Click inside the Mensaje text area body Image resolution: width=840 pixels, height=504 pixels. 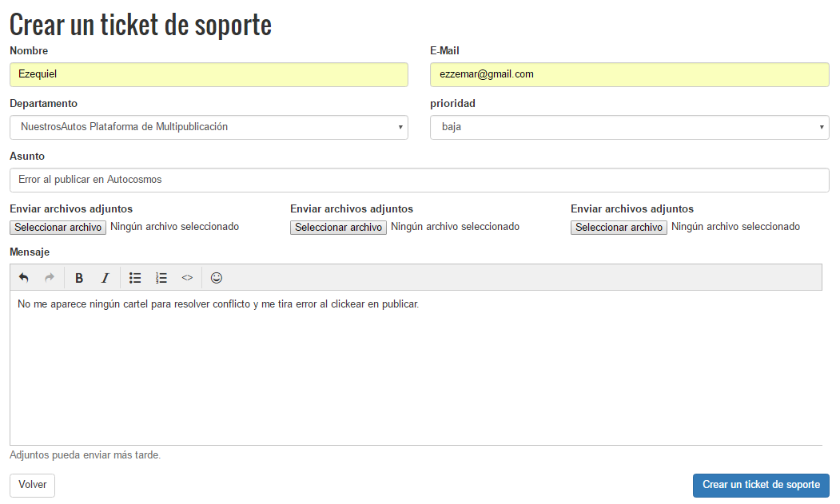coord(416,367)
